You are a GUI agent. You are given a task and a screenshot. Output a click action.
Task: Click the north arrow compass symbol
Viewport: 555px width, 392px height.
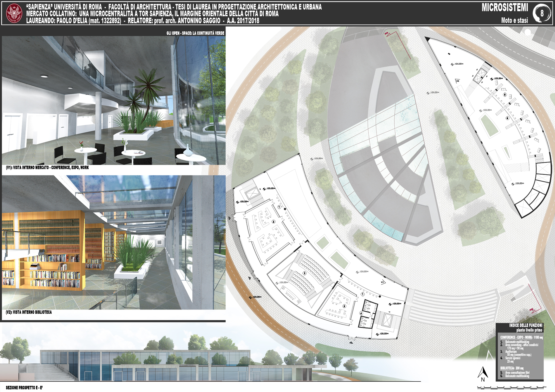[483, 373]
